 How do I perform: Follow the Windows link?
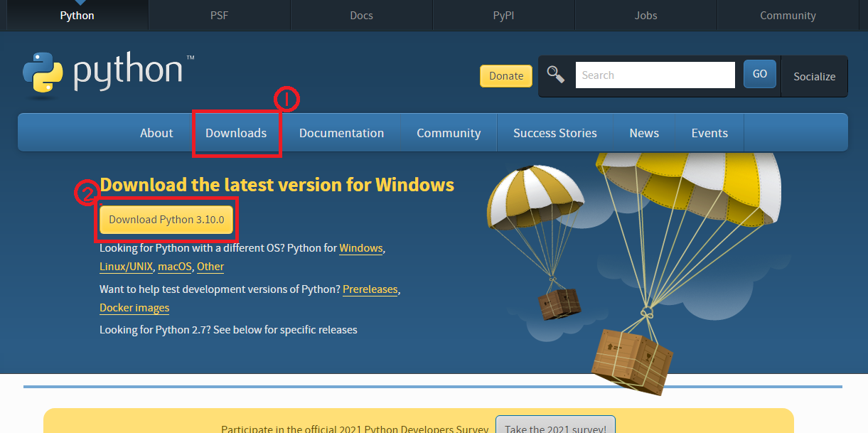(x=361, y=248)
